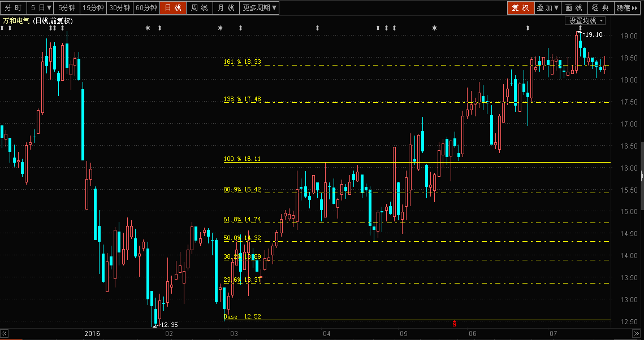Click the event arrow marker above 19.10 peak
This screenshot has width=644, height=340.
(x=580, y=28)
